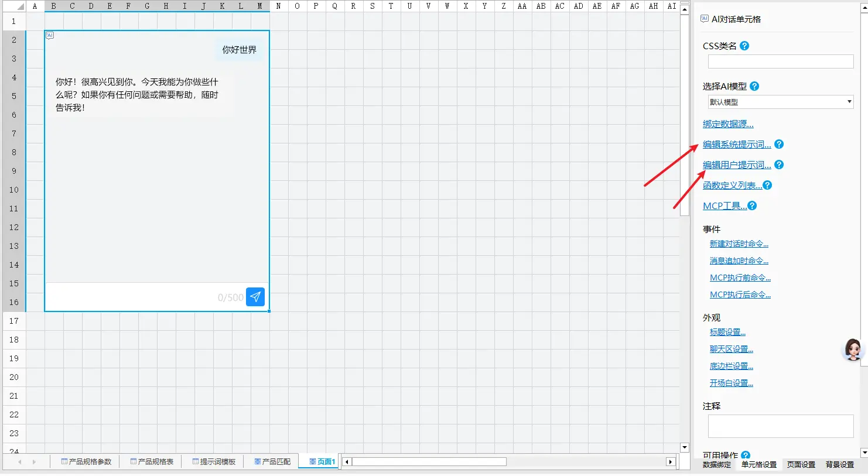Open the 函数定义列表 link
The height and width of the screenshot is (476, 868).
(732, 186)
